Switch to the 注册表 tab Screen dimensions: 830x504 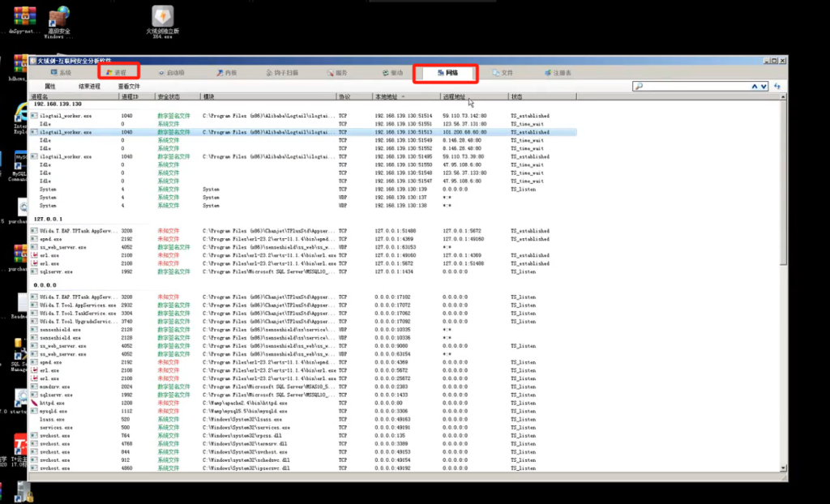[558, 73]
